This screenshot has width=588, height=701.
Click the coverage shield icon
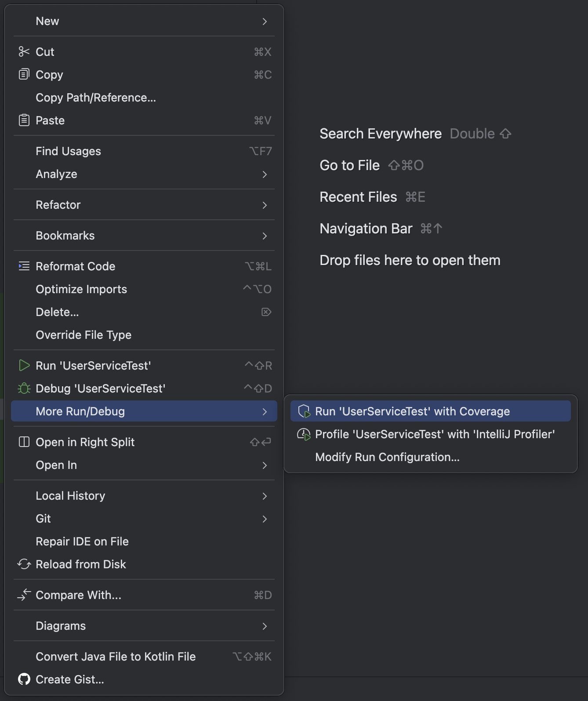pyautogui.click(x=304, y=411)
